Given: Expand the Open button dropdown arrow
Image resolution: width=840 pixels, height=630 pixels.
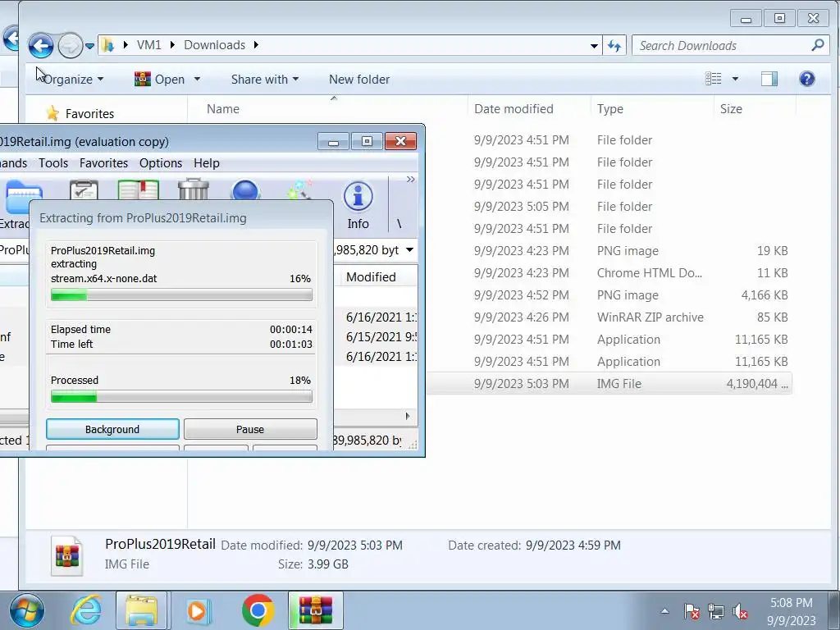Looking at the screenshot, I should click(x=197, y=79).
